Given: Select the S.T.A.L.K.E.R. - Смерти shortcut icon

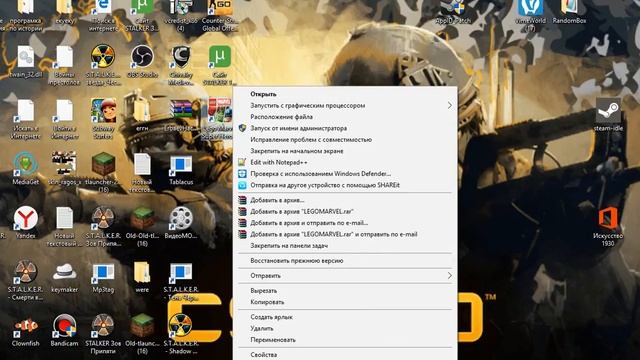Looking at the screenshot, I should point(26,272).
